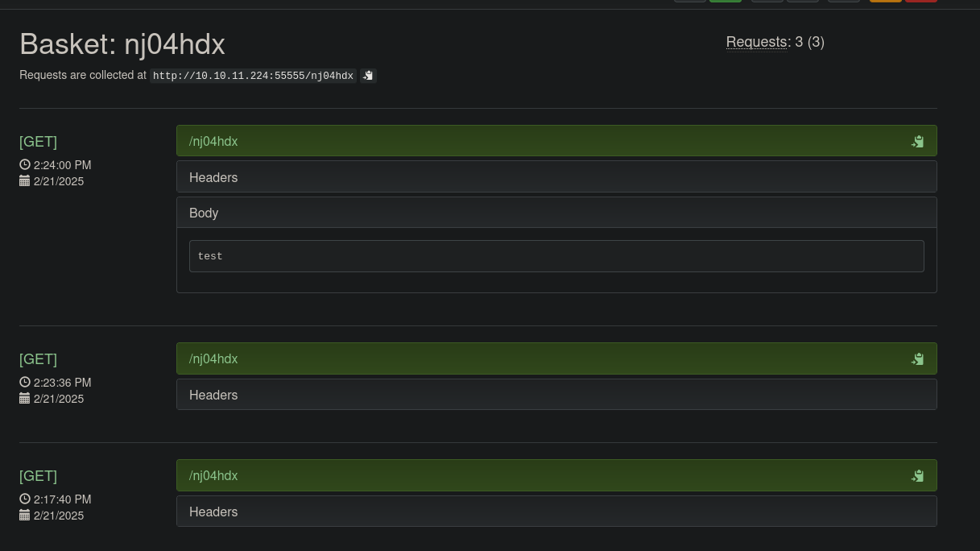Click the basket URL http://10.10.11.224:55555/nj04hdx
The height and width of the screenshot is (551, 980).
[253, 76]
